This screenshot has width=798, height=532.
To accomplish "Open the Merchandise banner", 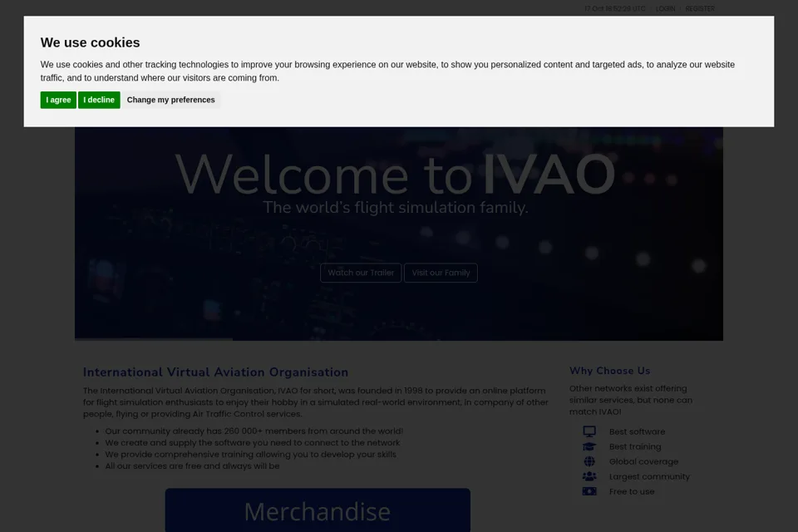I will pos(318,510).
